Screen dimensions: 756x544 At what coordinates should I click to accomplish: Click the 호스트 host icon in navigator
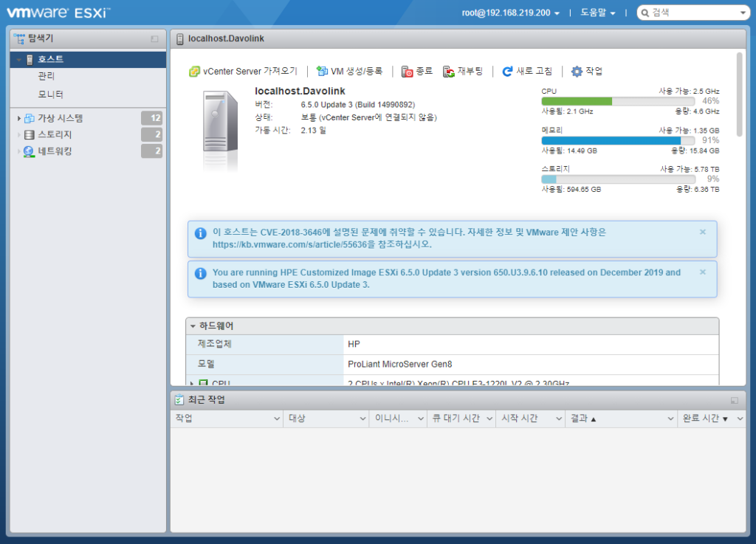(x=30, y=59)
